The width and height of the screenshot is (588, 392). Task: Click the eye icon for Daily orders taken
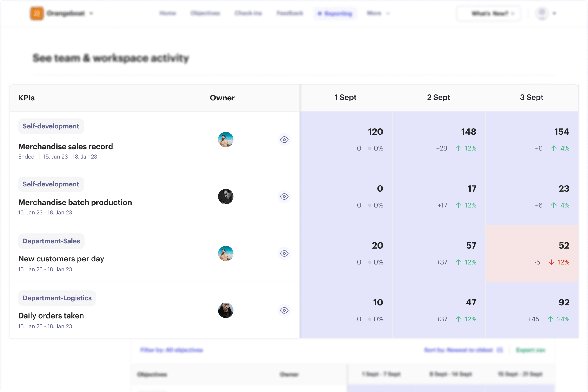pyautogui.click(x=284, y=310)
